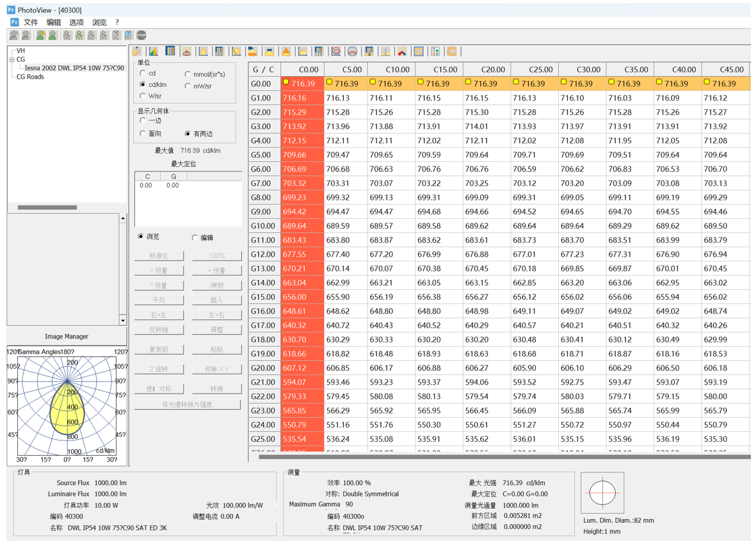
Task: Click the spectrum chart toolbar icon
Action: click(154, 52)
